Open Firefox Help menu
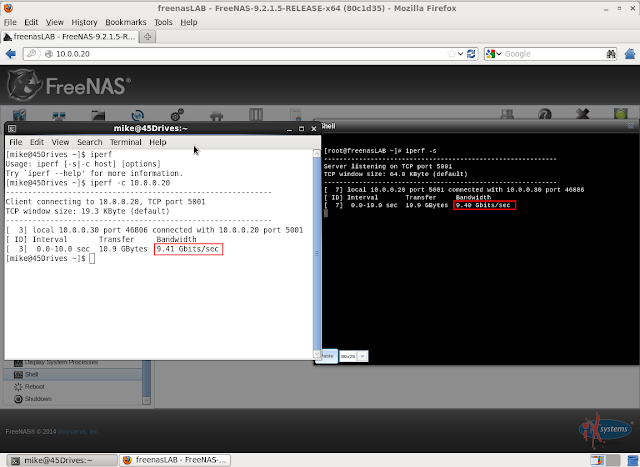The width and height of the screenshot is (640, 467). (189, 22)
